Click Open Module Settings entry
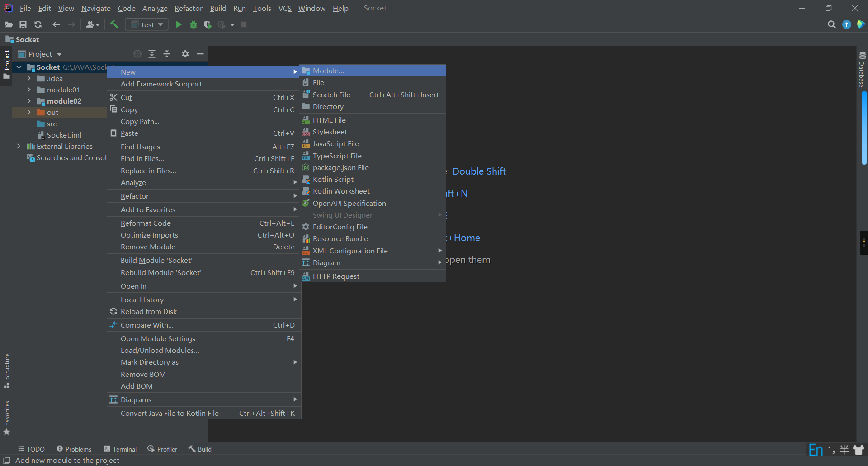Viewport: 868px width, 466px height. point(204,338)
